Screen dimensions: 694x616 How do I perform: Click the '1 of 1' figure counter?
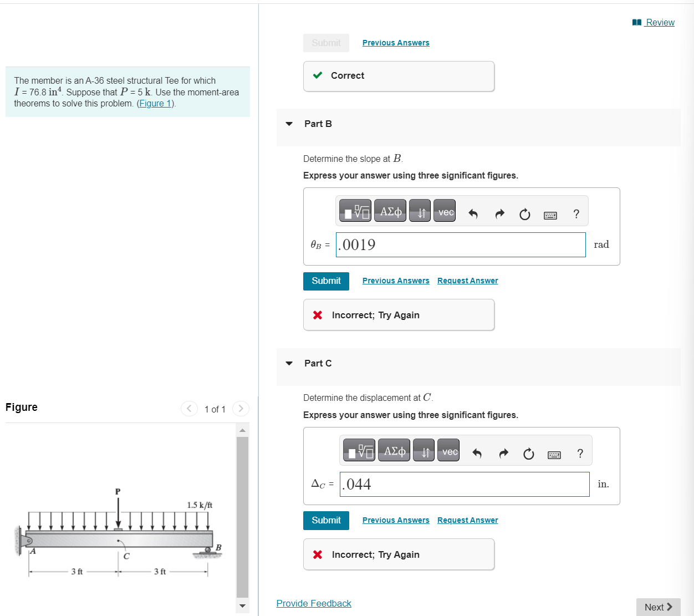(215, 409)
